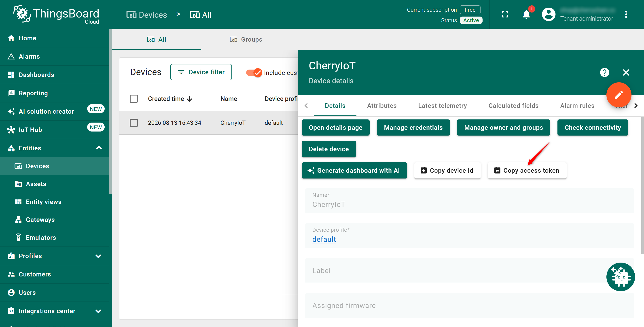Open the AI assistant chip mascot
Screen dimensions: 644x327
click(621, 277)
